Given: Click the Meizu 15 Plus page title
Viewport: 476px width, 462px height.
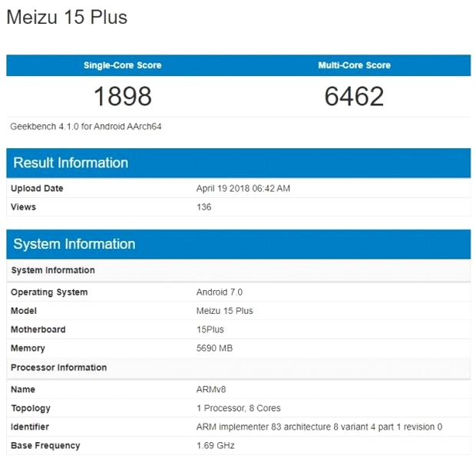Looking at the screenshot, I should 67,17.
